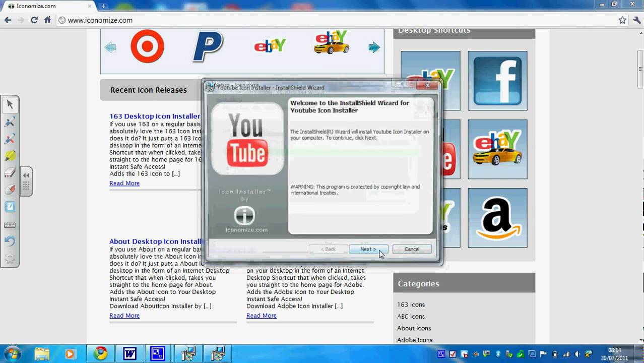Viewport: 644px width, 363px height.
Task: Click the undo icon on the floating toolbar
Action: (x=10, y=240)
